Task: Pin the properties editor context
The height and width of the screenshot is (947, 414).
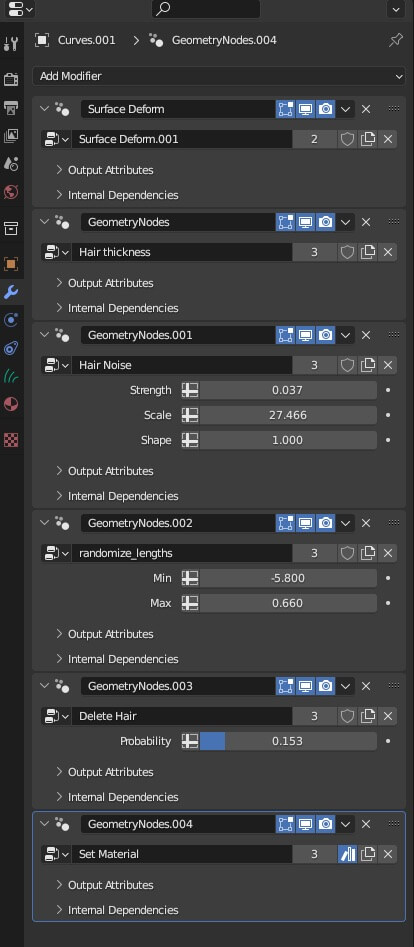Action: 395,40
